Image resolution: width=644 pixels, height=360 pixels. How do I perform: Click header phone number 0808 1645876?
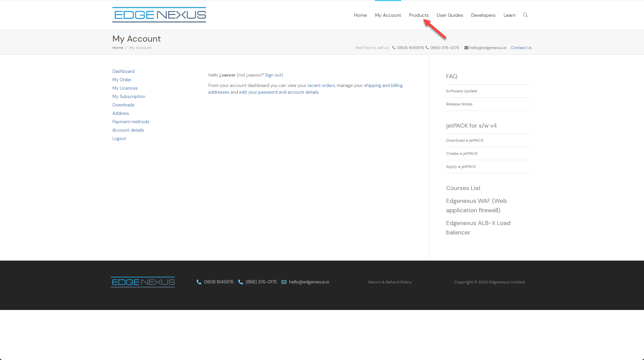click(x=410, y=48)
